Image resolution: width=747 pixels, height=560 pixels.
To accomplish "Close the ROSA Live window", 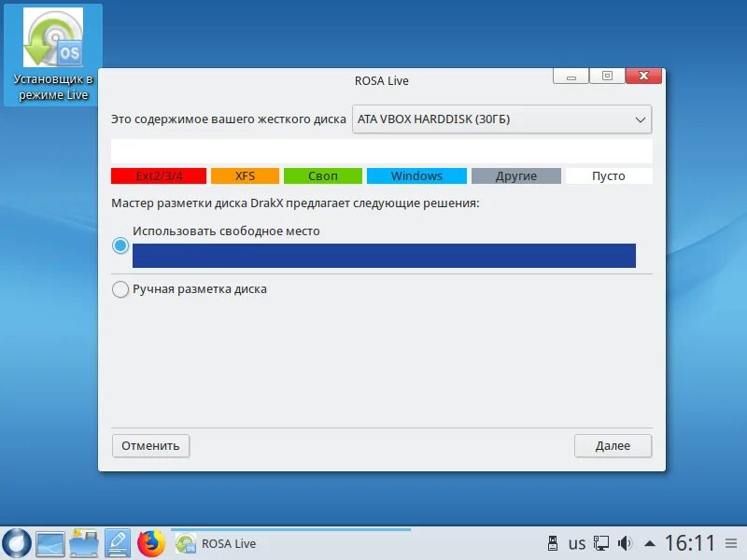I will coord(643,77).
